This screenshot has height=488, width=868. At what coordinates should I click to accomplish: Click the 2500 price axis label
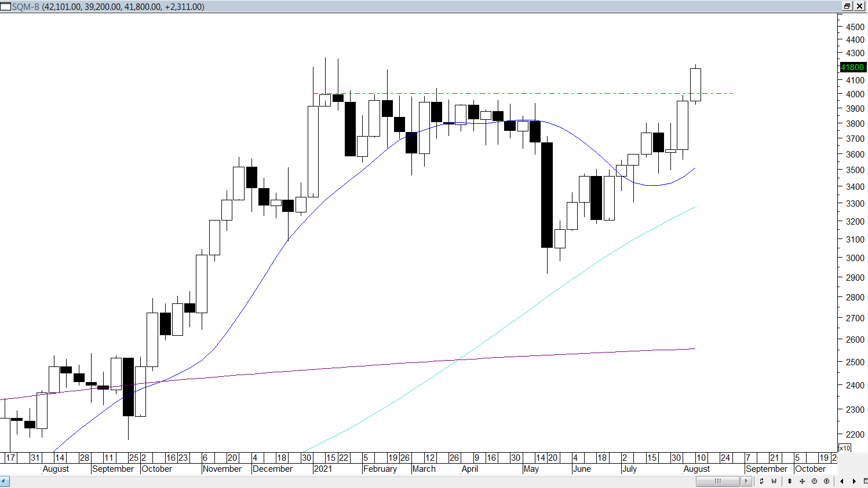[x=855, y=362]
